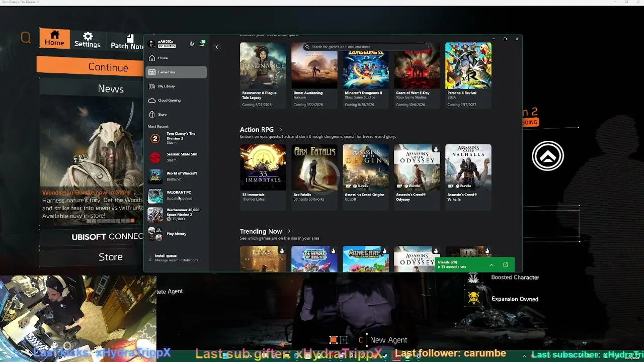Image resolution: width=644 pixels, height=362 pixels.
Task: Open Resonance: A Plague Tale Legacy card
Action: 263,75
